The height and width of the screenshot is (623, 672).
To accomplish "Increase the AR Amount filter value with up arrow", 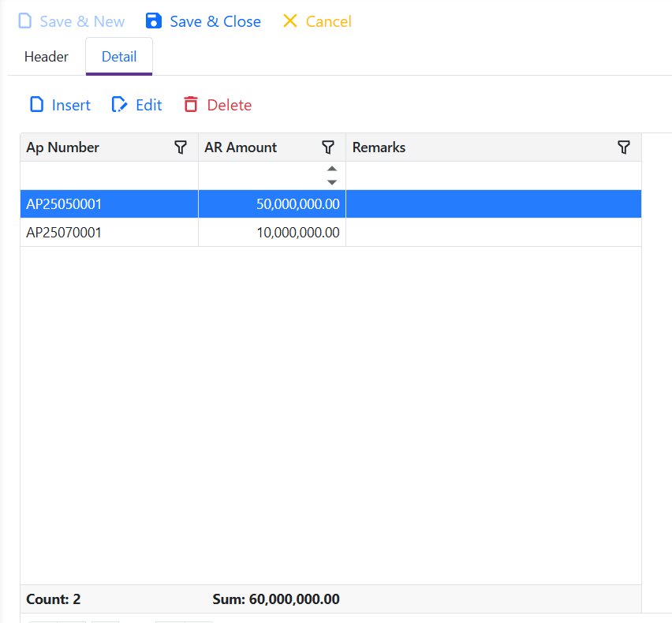I will pos(332,169).
